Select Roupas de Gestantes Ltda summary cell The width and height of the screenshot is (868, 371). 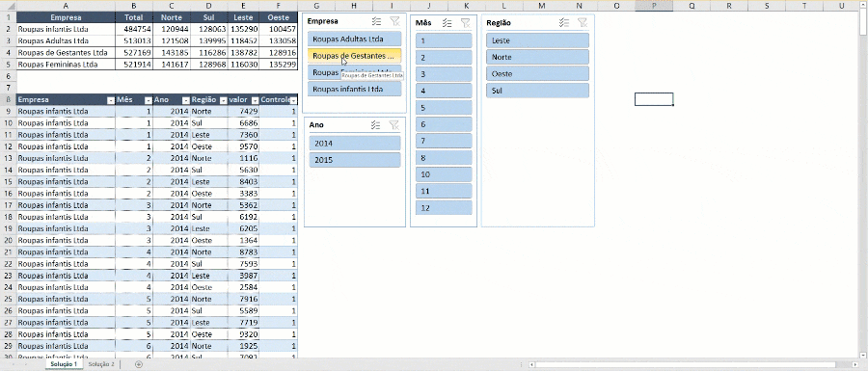[66, 53]
